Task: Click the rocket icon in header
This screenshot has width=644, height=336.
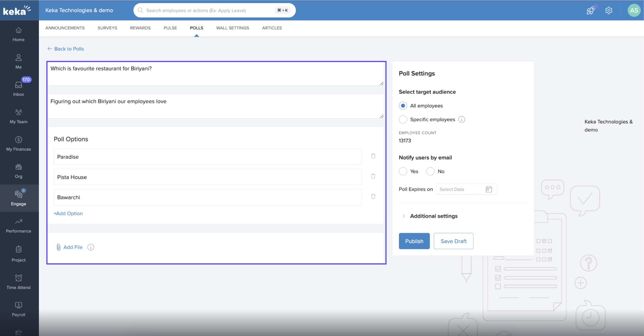Action: [x=590, y=10]
